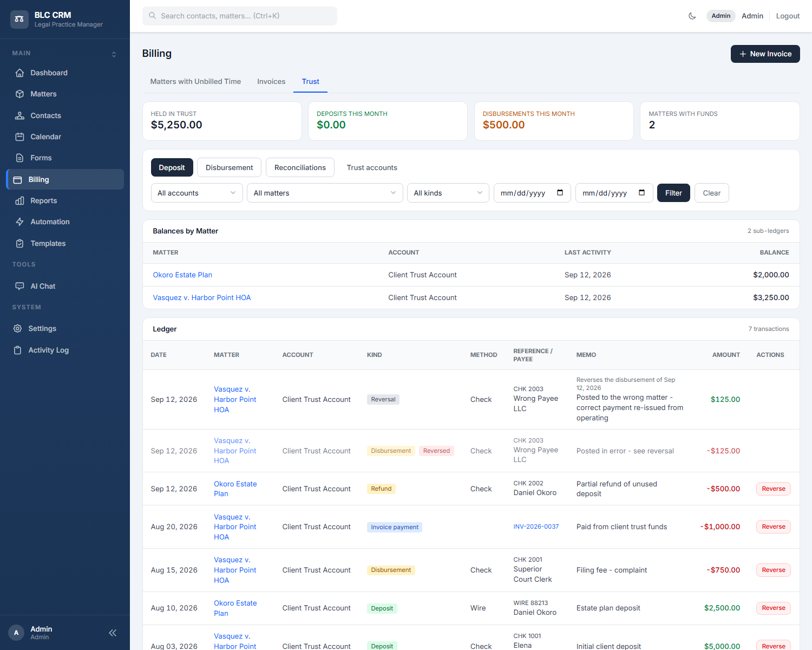Screen dimensions: 812x650
Task: Click the New Invoice button
Action: pyautogui.click(x=765, y=54)
